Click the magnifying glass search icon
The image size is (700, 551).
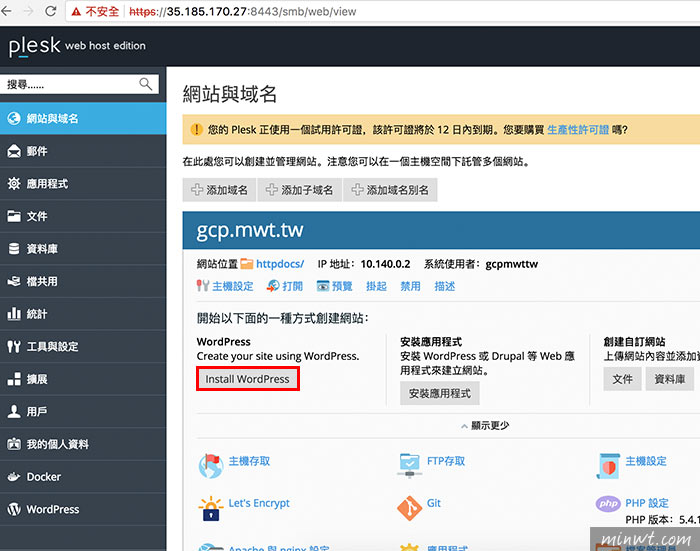[146, 83]
